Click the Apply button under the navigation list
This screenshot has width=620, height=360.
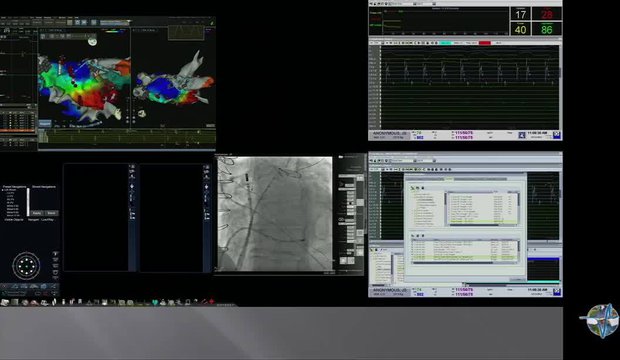click(37, 213)
